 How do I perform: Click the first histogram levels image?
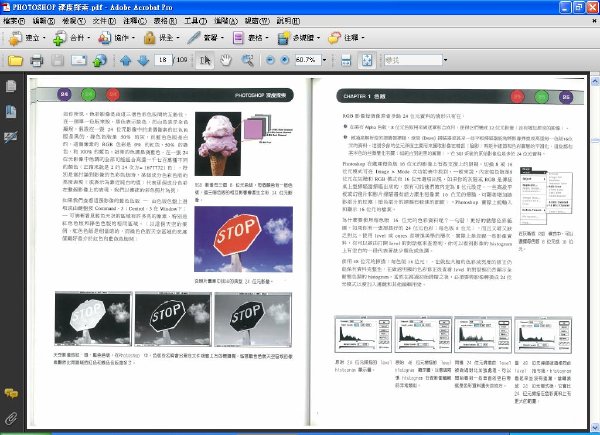[363, 334]
